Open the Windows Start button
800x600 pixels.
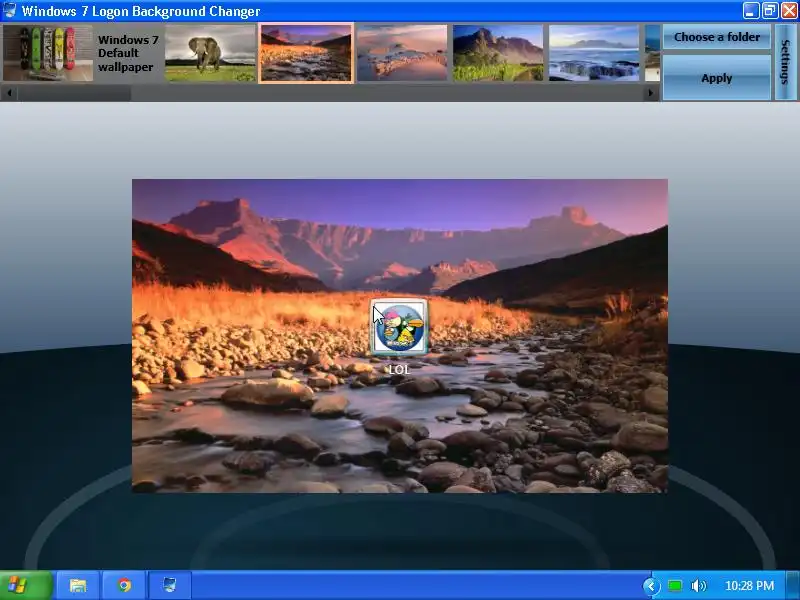tap(26, 585)
